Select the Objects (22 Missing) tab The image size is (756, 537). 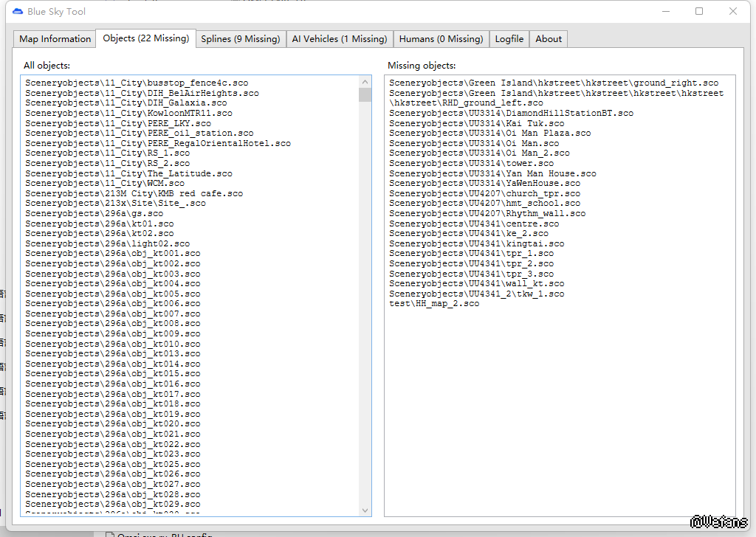click(145, 38)
